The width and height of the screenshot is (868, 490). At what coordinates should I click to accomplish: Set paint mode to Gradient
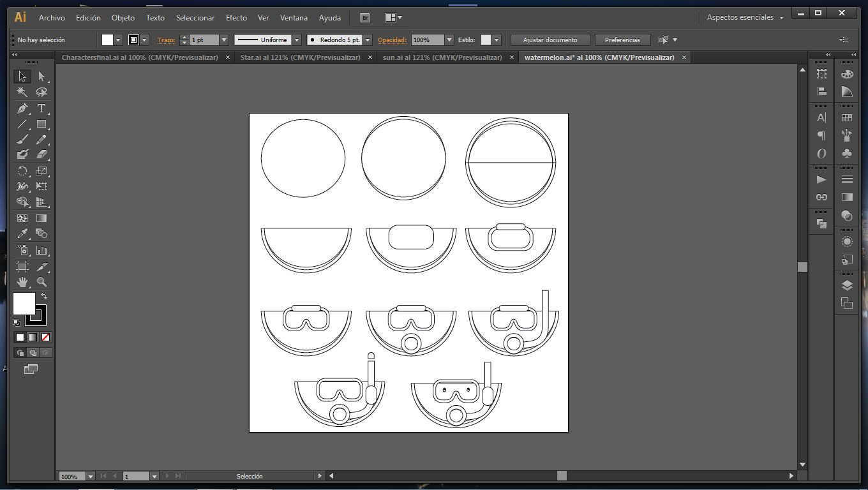tap(33, 337)
